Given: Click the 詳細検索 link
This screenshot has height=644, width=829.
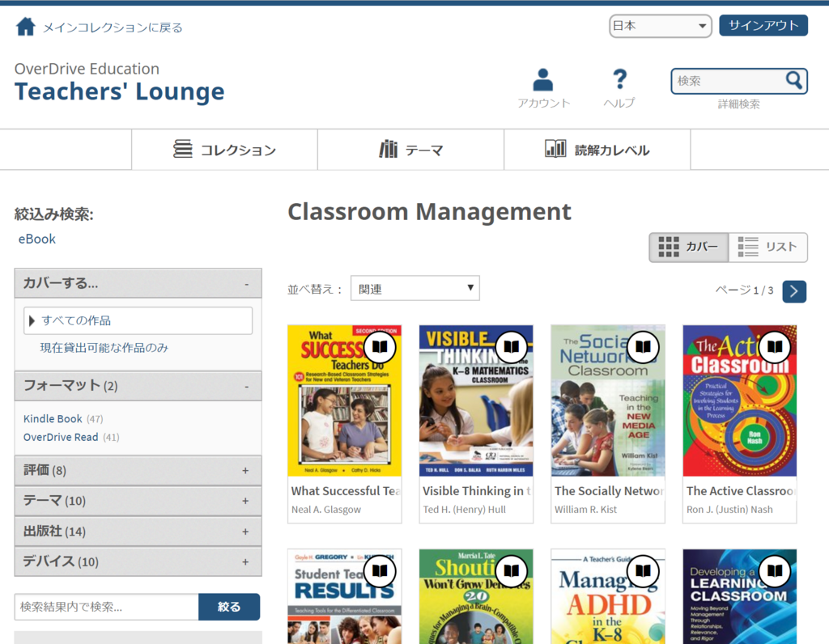Looking at the screenshot, I should pos(738,104).
